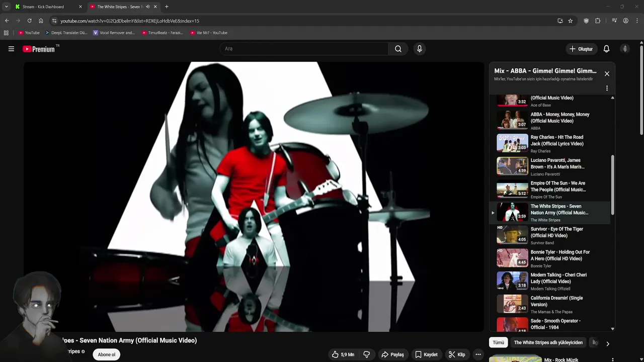Viewport: 644px width, 362px height.
Task: Click the address bar URL
Action: (x=130, y=21)
